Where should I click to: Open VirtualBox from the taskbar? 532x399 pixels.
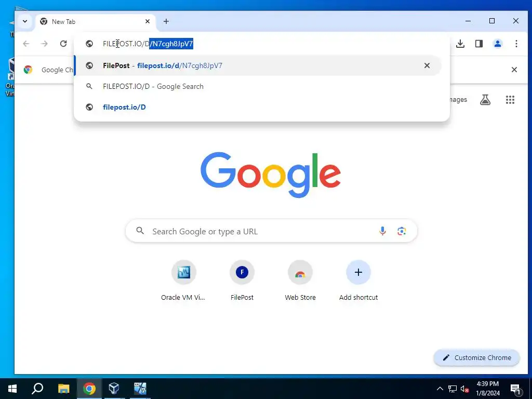click(114, 389)
